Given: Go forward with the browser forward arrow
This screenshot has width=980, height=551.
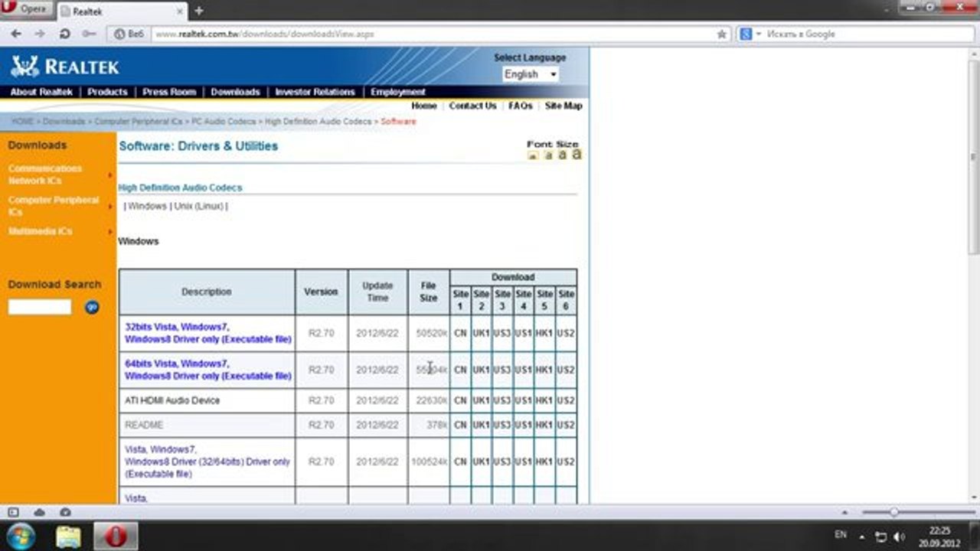Looking at the screenshot, I should [40, 34].
